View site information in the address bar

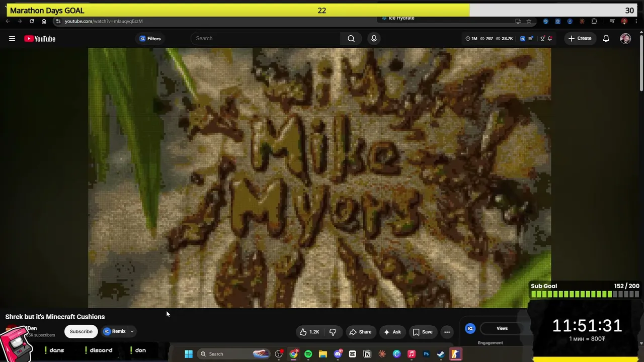tap(58, 21)
